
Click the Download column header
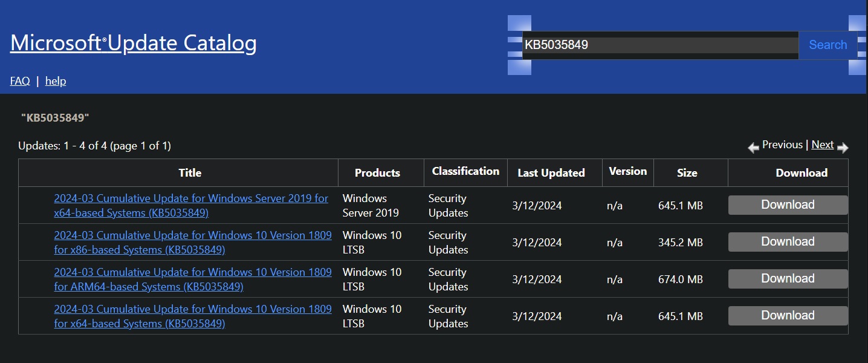[802, 172]
